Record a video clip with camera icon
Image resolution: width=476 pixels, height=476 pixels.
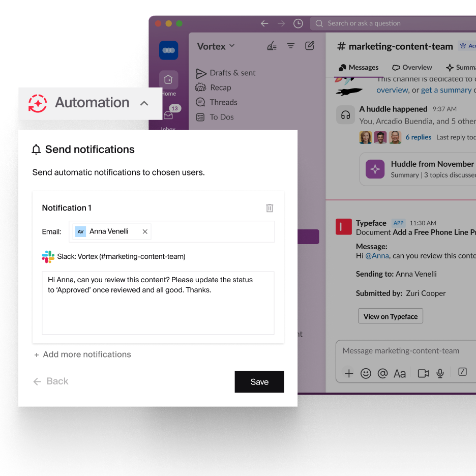424,373
